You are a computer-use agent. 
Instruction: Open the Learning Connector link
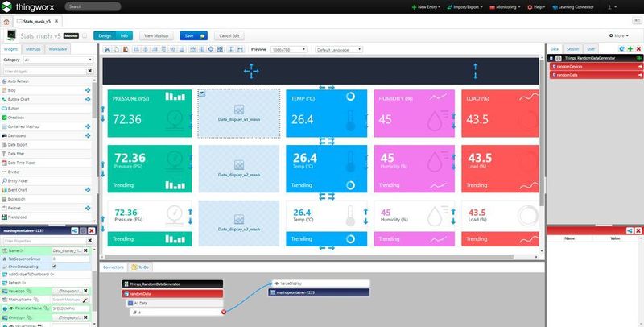pyautogui.click(x=573, y=7)
